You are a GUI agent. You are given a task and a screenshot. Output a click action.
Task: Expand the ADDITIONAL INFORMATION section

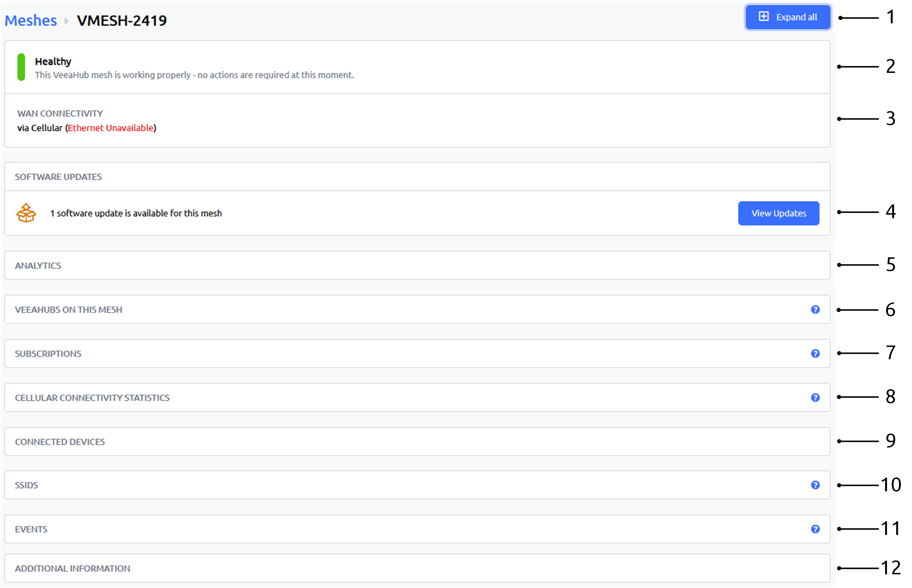(417, 568)
